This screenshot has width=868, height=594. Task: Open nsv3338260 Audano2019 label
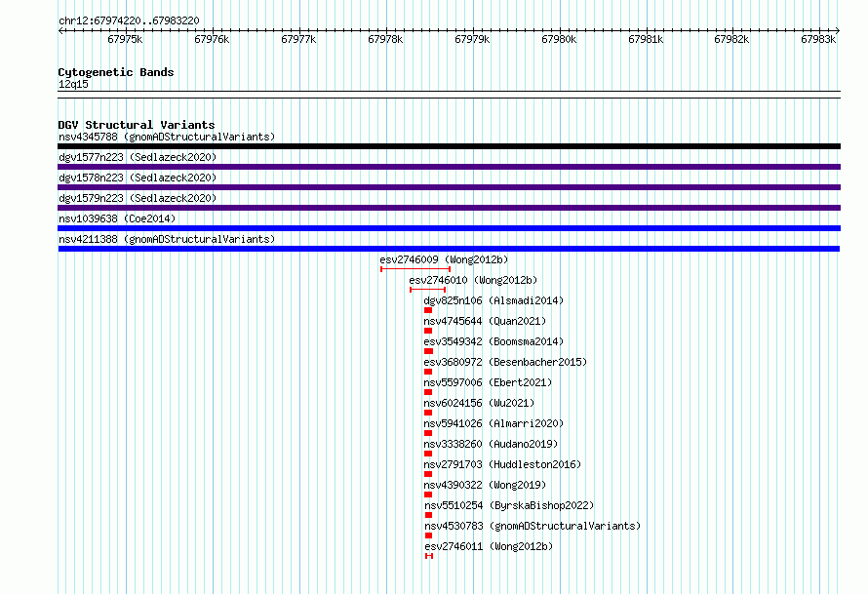pos(491,444)
